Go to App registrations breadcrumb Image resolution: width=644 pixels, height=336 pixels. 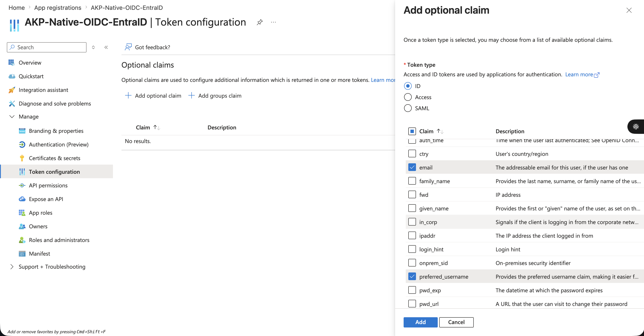tap(58, 8)
